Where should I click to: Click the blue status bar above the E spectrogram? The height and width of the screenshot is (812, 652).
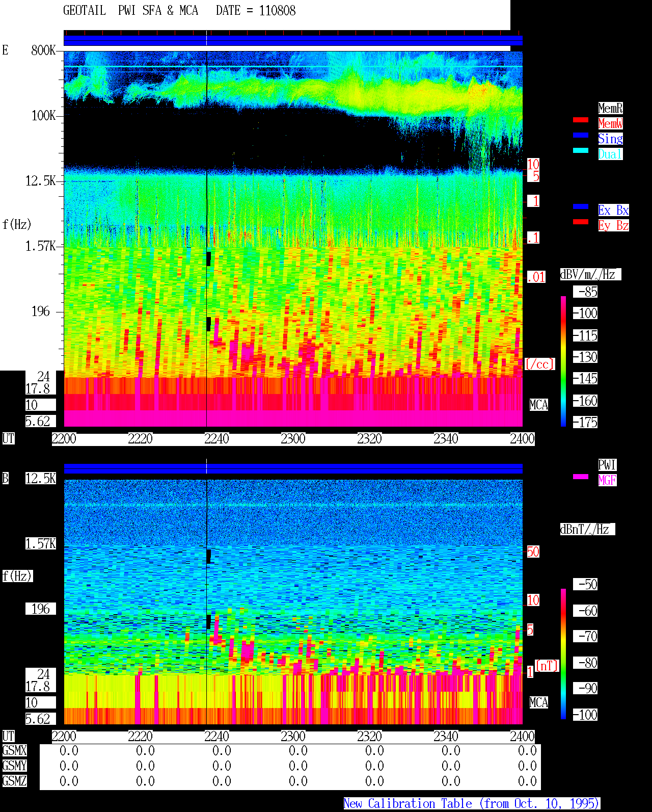[293, 41]
